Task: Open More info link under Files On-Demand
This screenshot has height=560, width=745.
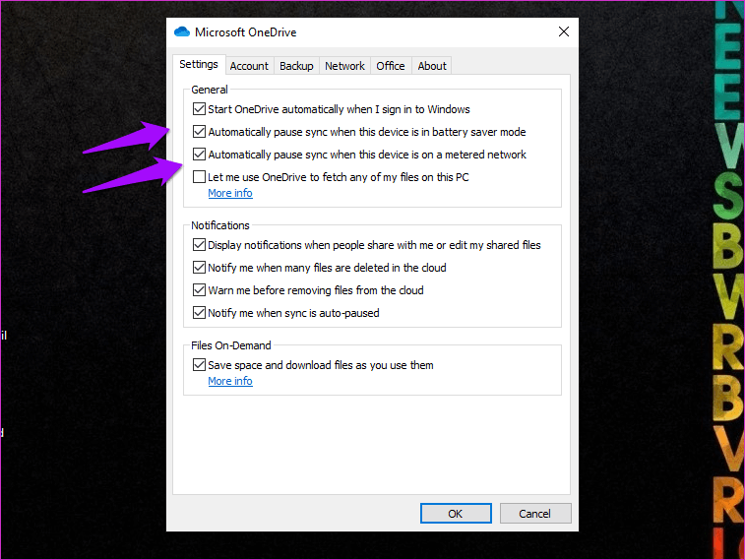Action: click(x=230, y=381)
